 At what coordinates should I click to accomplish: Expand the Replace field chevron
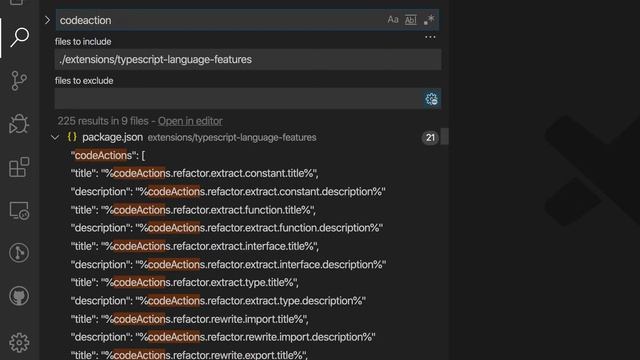[47, 20]
